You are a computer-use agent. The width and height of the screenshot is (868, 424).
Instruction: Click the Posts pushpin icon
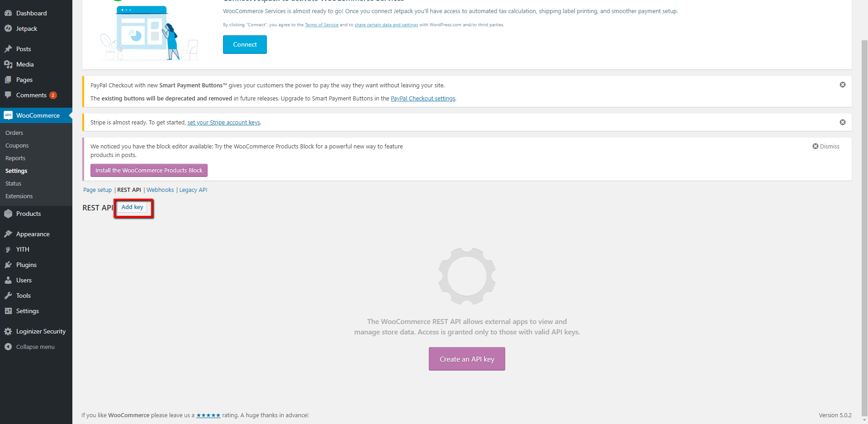tap(8, 49)
